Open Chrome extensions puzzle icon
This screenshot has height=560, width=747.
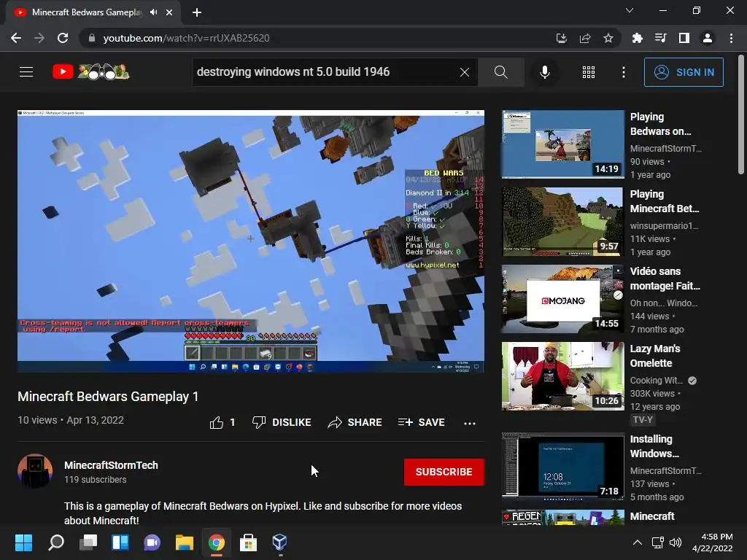click(637, 38)
